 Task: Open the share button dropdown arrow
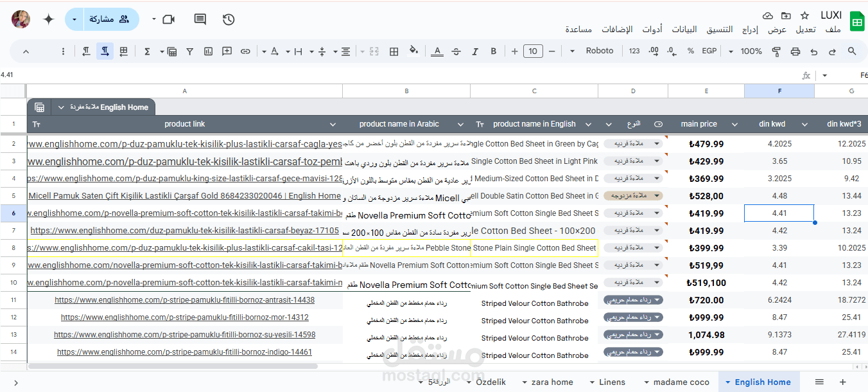[x=74, y=19]
